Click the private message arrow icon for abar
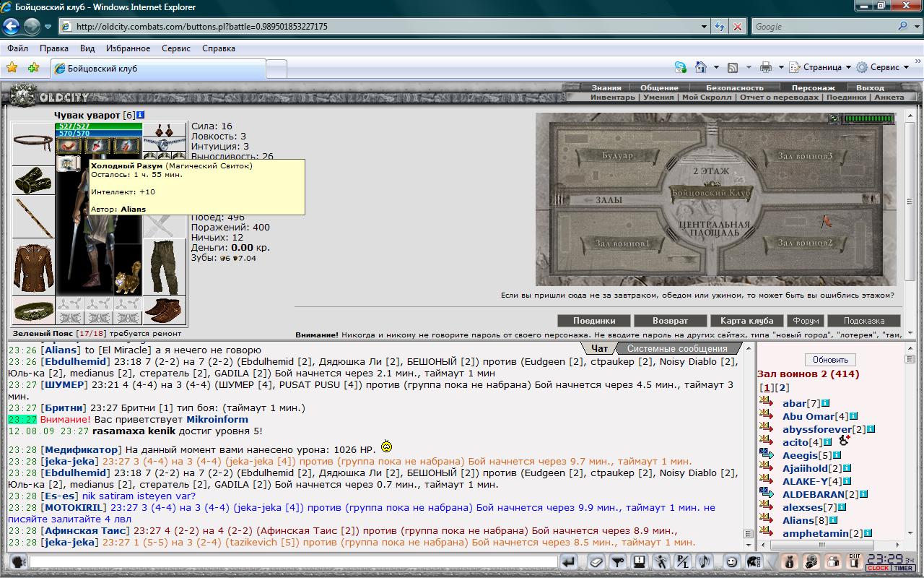Viewport: 924px width, 578px height. pyautogui.click(x=767, y=402)
